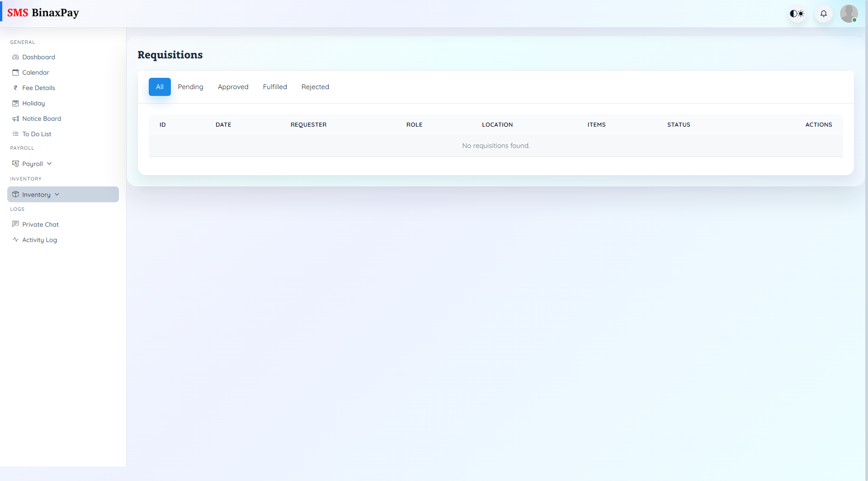Click the All filter button

(159, 86)
